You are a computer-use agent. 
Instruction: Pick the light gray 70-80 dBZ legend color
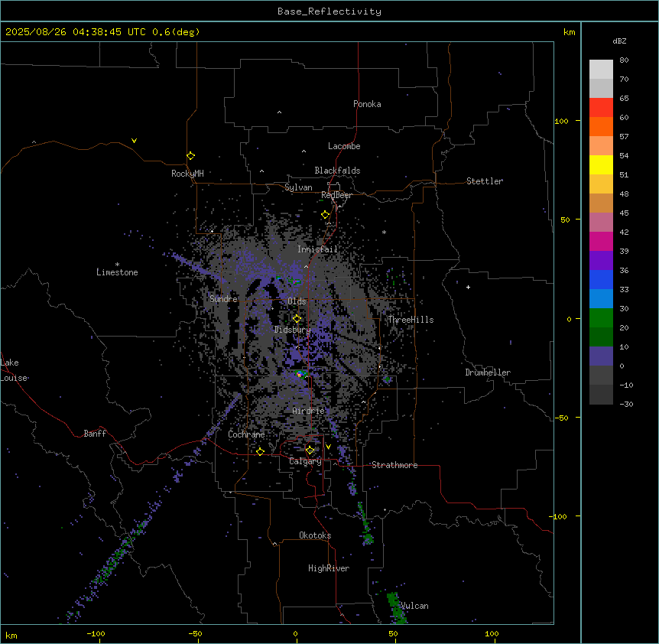pos(601,69)
